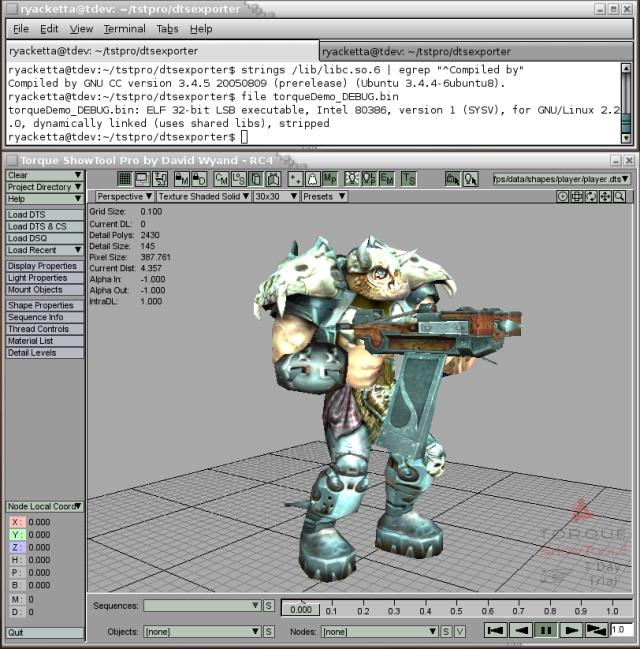640x649 pixels.
Task: Click the frame-in-box view icon
Action: pyautogui.click(x=577, y=197)
